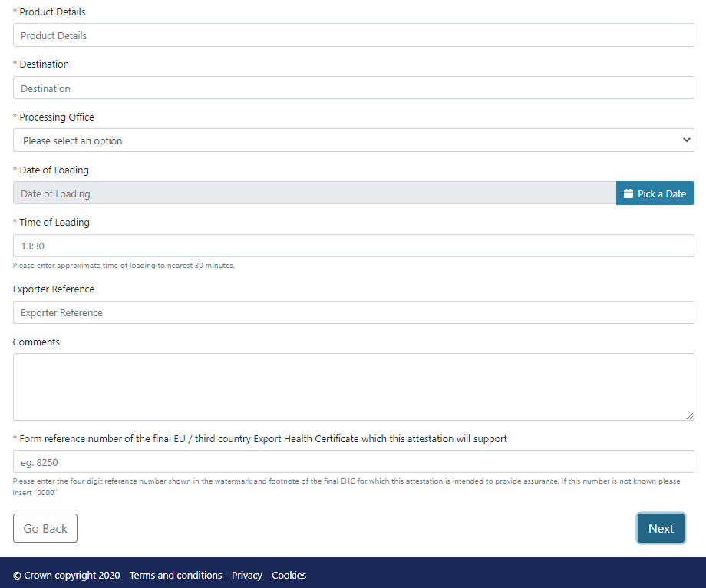Focus the Product Details text field
This screenshot has height=588, width=706.
click(x=353, y=35)
